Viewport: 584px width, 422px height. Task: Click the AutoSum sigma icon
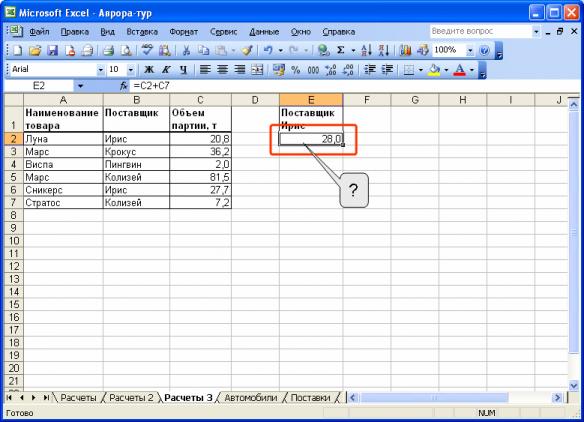[341, 50]
